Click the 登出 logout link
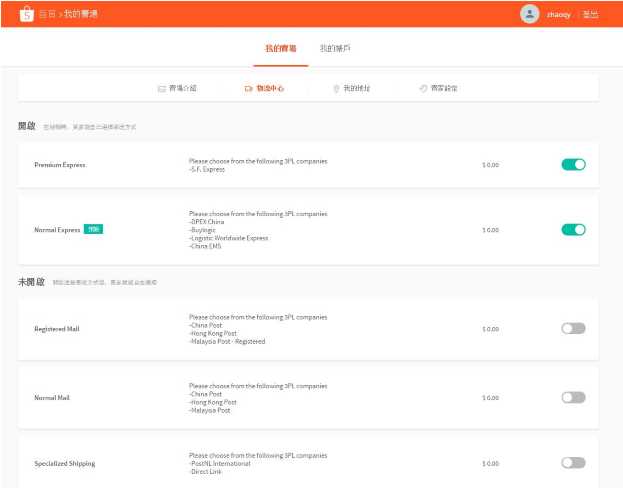 pos(590,15)
